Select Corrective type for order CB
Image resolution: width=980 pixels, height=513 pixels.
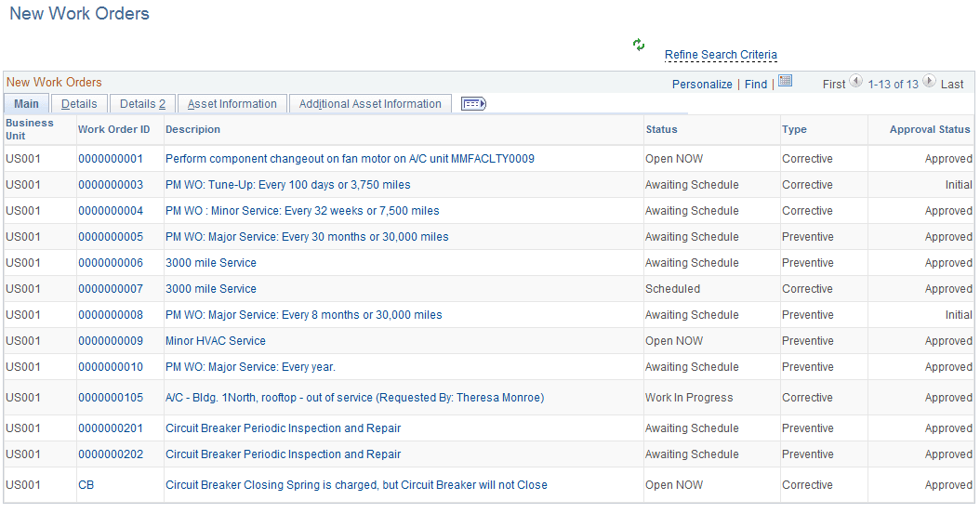[807, 485]
